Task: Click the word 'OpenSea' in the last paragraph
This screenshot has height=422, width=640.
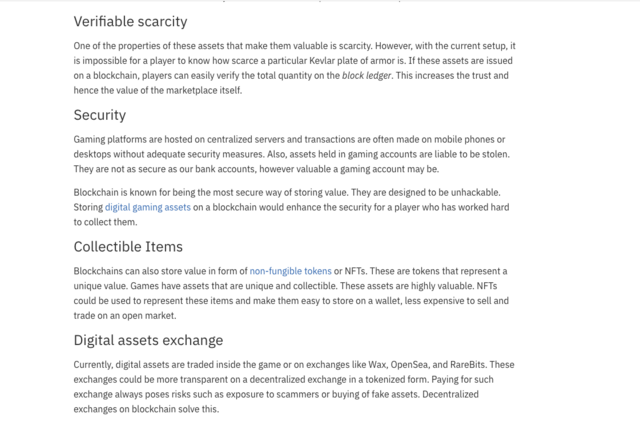Action: 409,365
